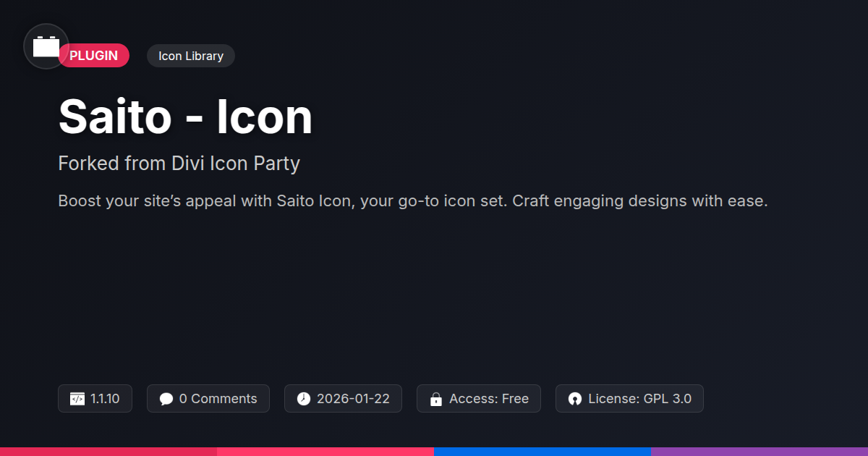Click the padlock access icon

click(436, 399)
